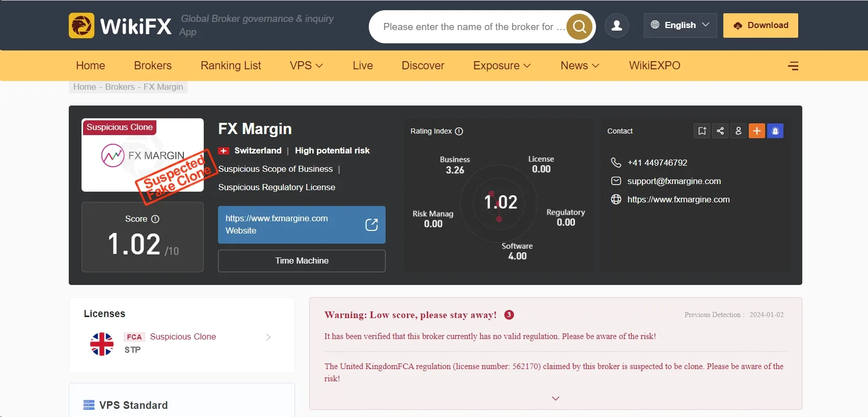Open the user account profile icon
Viewport: 868px width, 417px height.
click(x=617, y=25)
